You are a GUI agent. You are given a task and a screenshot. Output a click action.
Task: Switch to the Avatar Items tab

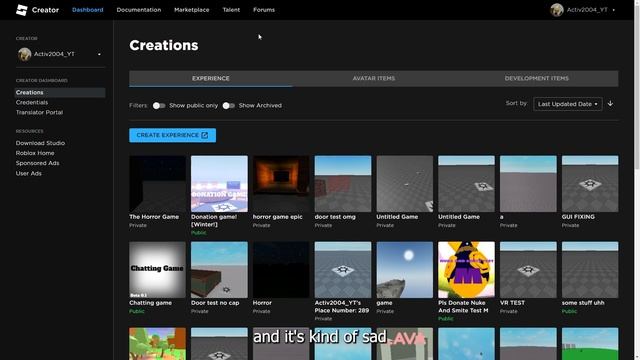[373, 78]
